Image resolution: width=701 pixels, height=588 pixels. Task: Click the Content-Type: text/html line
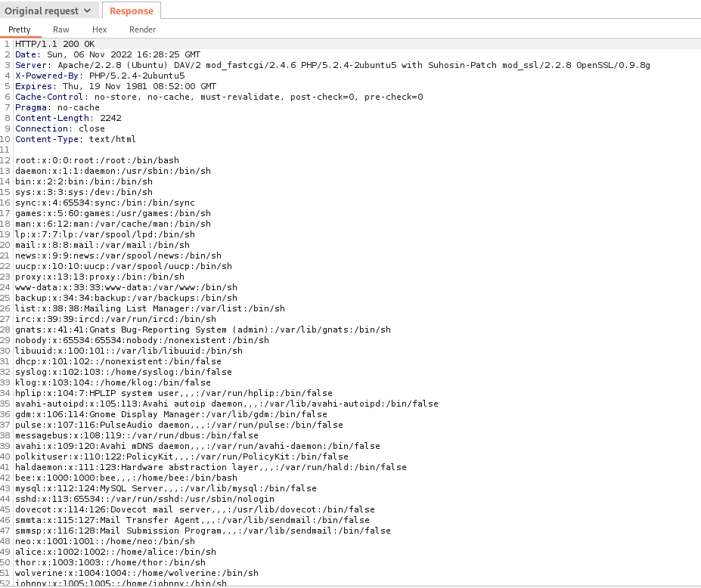tap(76, 139)
